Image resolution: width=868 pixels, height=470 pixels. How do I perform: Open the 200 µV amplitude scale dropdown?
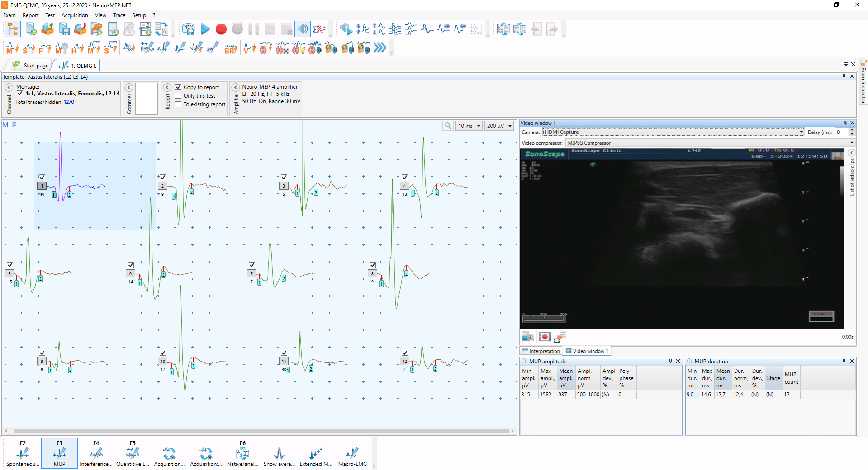499,126
